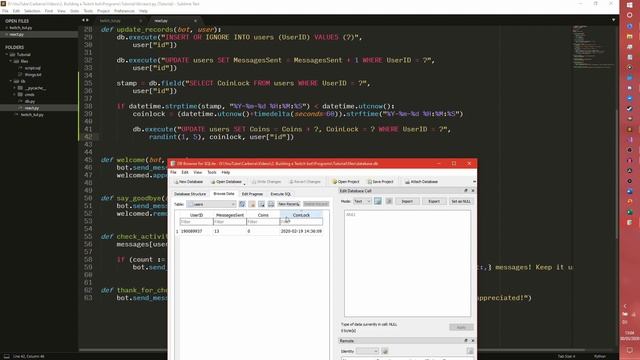This screenshot has height=360, width=640.
Task: Click the tab navigation arrows in Sublime
Action: (85, 20)
